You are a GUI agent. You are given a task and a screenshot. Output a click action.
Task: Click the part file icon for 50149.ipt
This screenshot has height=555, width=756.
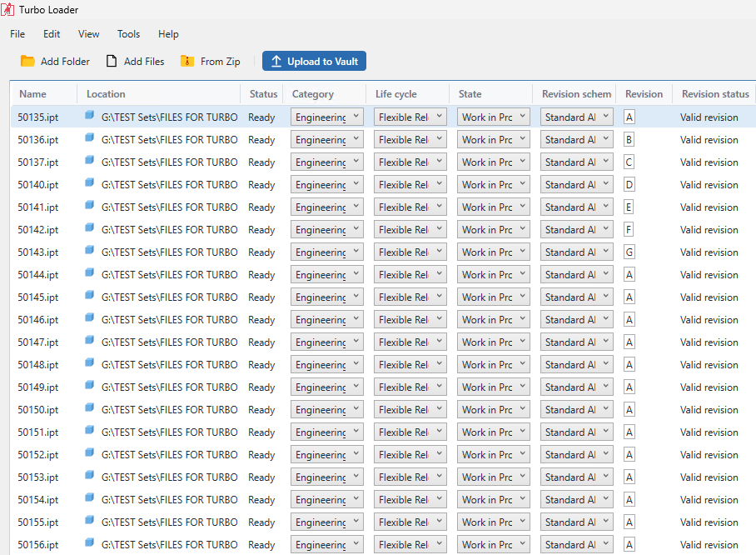pyautogui.click(x=89, y=385)
